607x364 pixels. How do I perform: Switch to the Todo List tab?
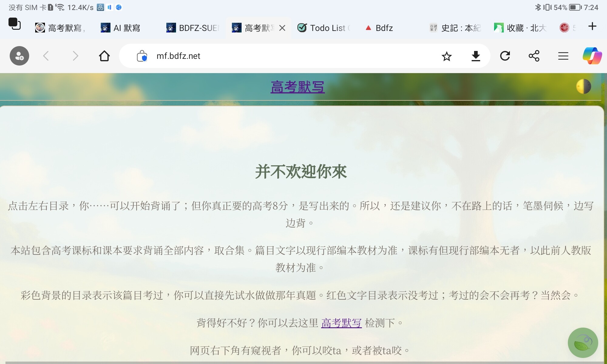point(324,28)
